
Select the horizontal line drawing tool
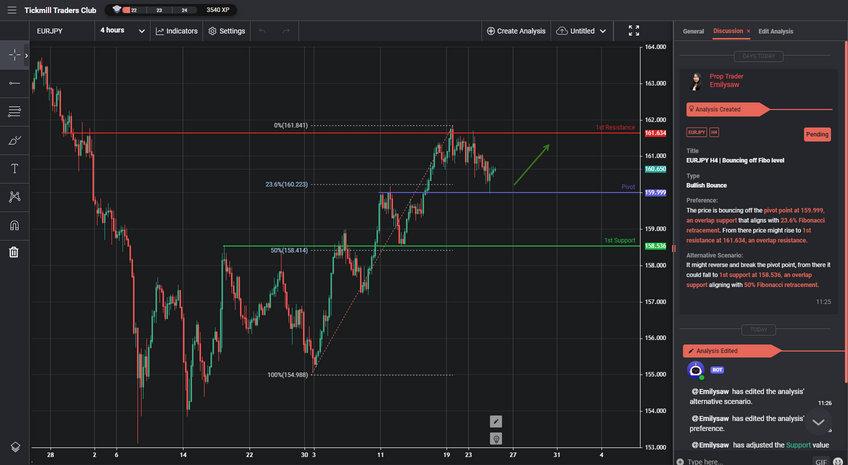(x=14, y=83)
